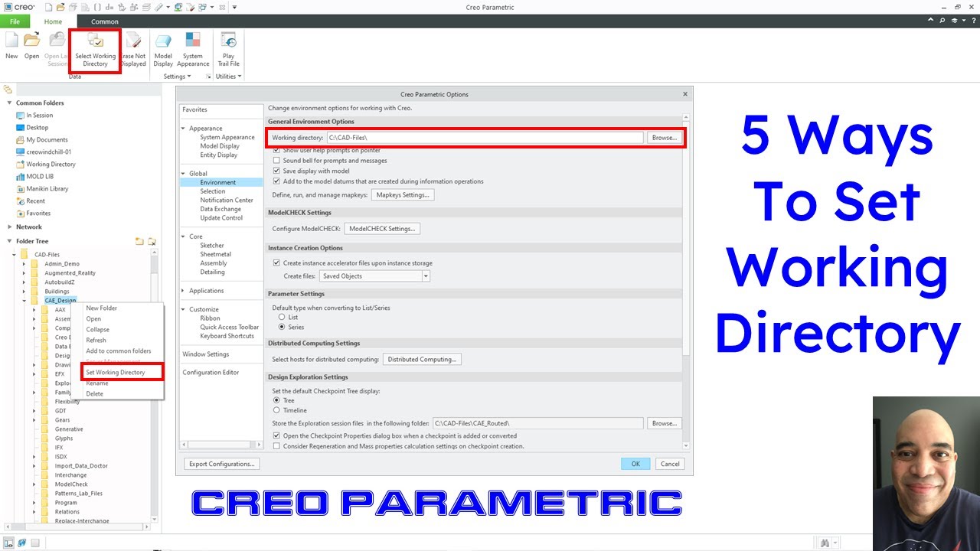This screenshot has height=551, width=980.
Task: Select Configuration Editor in options list
Action: click(211, 373)
